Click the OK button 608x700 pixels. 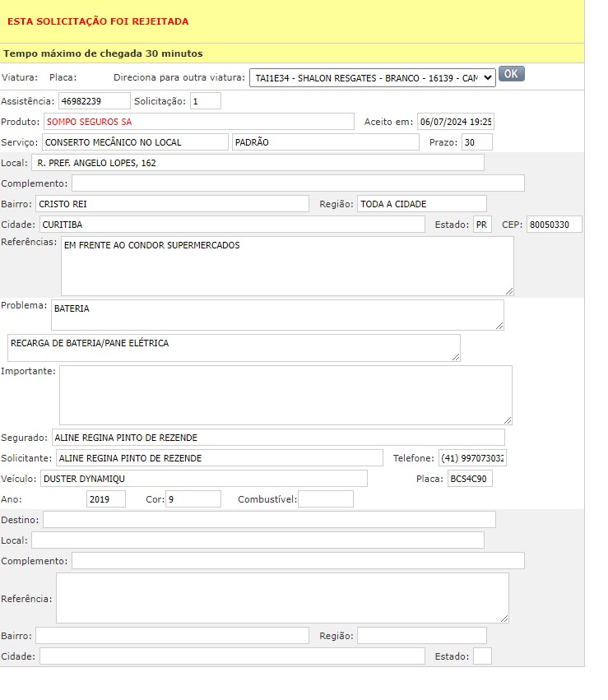pos(511,74)
